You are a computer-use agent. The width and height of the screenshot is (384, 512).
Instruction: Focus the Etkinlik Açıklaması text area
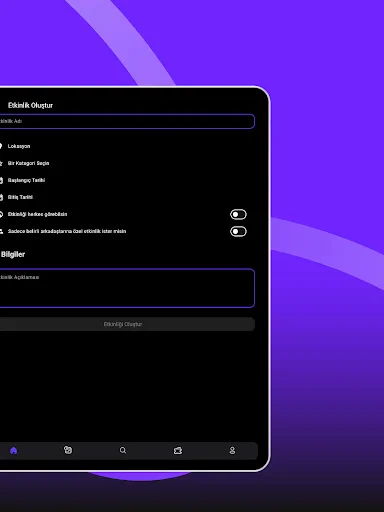click(x=127, y=288)
